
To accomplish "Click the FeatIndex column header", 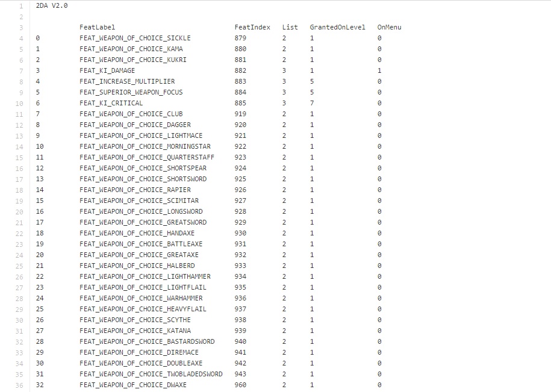I will click(x=252, y=27).
